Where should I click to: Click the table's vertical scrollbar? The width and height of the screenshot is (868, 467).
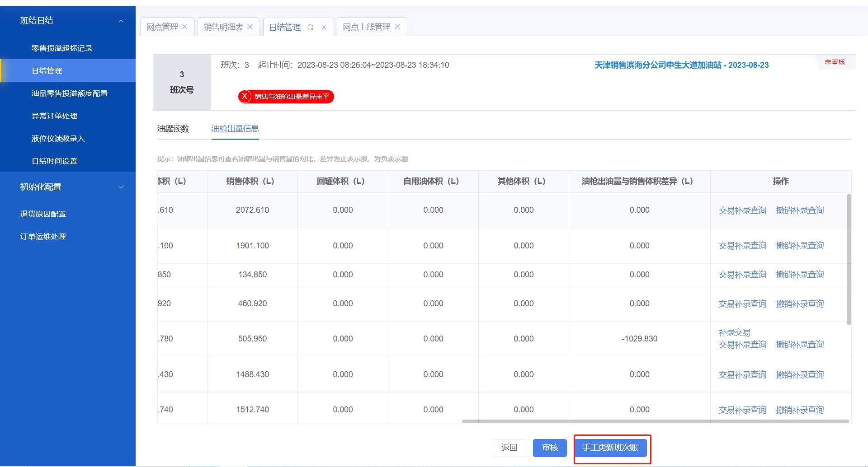849,259
